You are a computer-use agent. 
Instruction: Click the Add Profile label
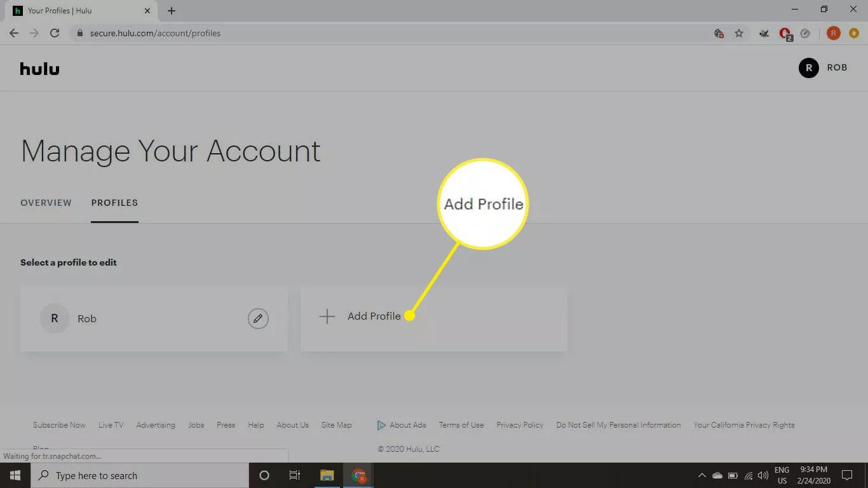click(374, 316)
